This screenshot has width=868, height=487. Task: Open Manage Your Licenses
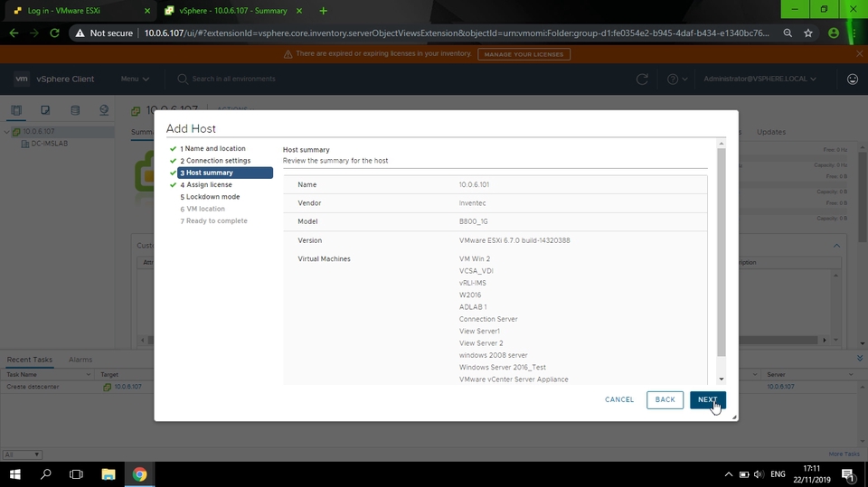(524, 54)
